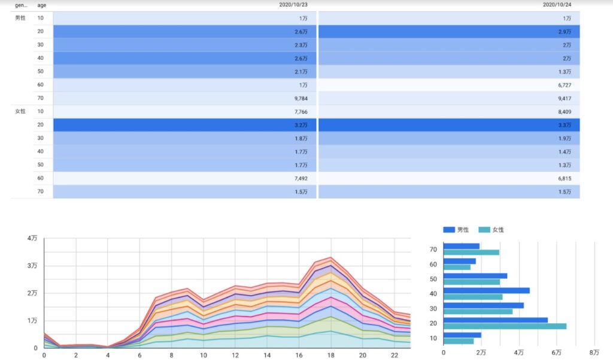This screenshot has width=613, height=364.
Task: Click the area chart peak at hour 18
Action: [x=331, y=259]
